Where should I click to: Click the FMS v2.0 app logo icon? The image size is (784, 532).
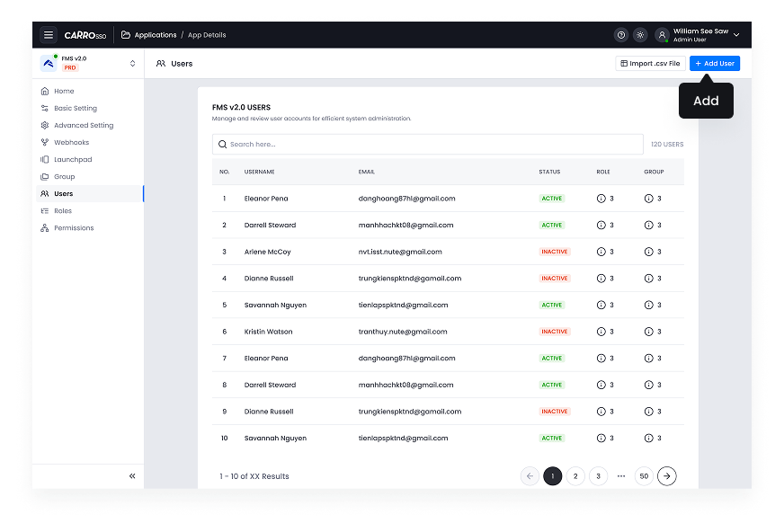click(49, 63)
